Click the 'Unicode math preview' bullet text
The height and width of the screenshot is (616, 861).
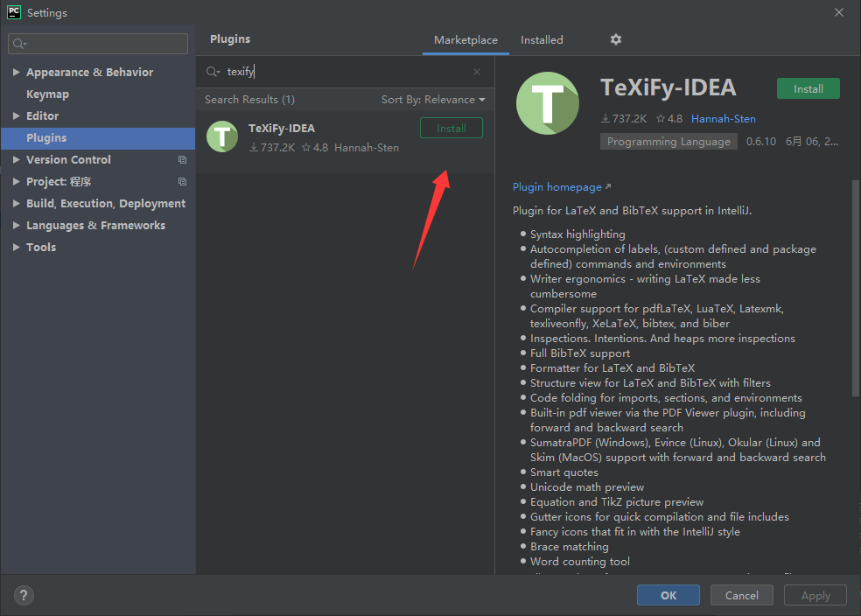[587, 487]
